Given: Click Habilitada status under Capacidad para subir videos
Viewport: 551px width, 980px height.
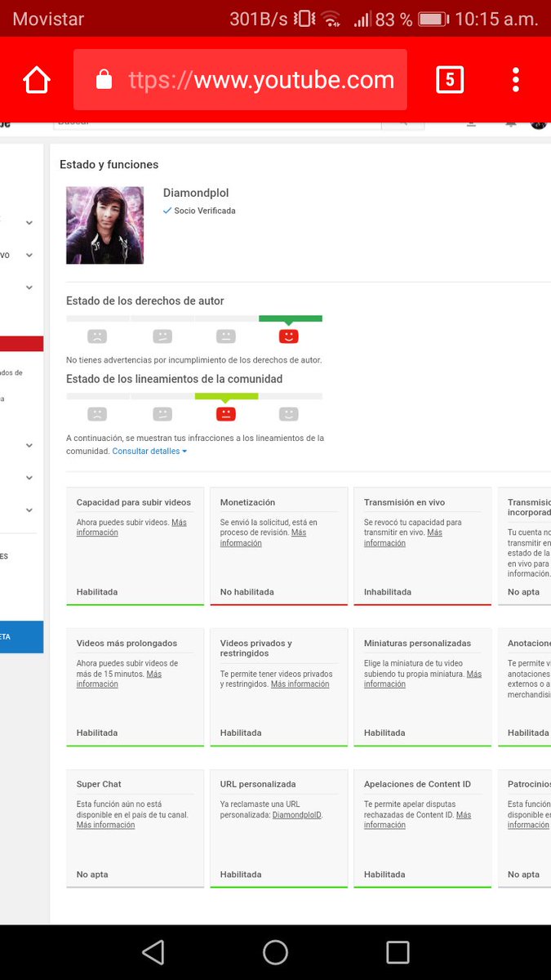Looking at the screenshot, I should tap(97, 592).
